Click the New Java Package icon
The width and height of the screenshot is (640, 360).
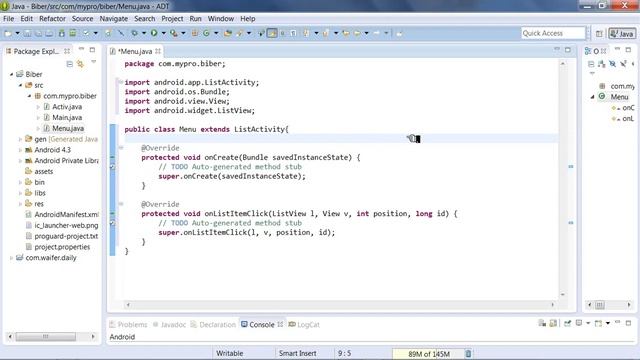[195, 33]
